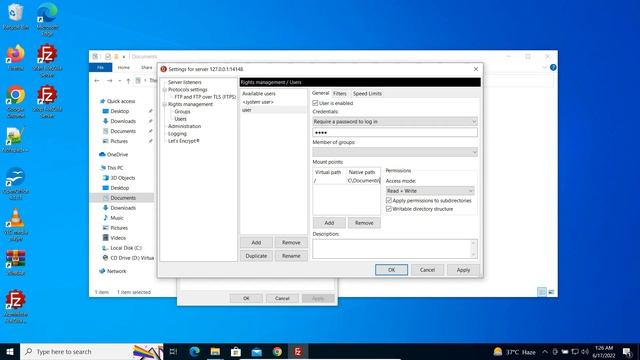Click the Description text area
The image size is (640, 360).
coord(395,249)
